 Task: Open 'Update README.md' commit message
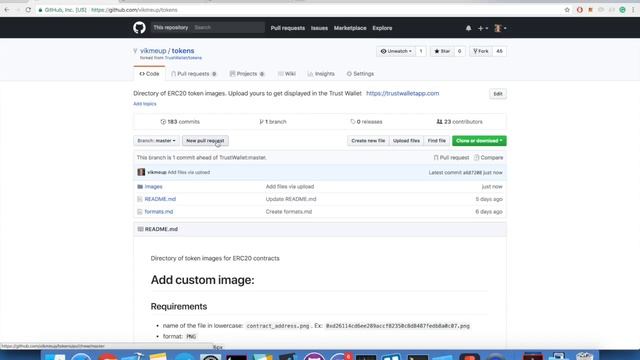pos(291,199)
